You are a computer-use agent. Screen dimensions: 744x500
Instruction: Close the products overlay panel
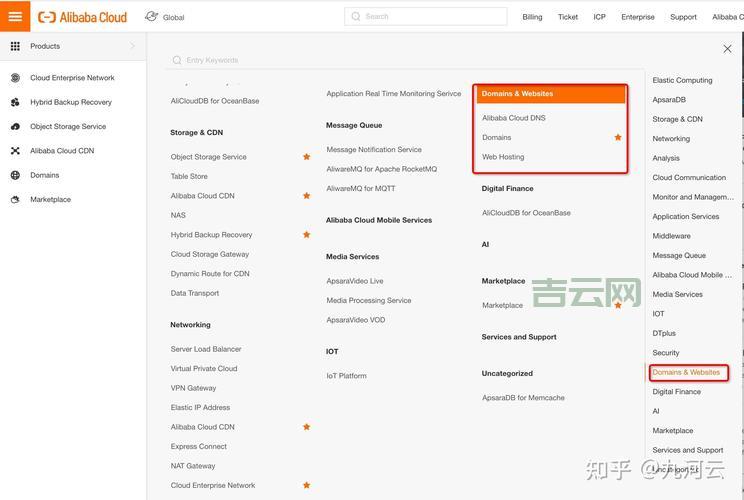(727, 49)
